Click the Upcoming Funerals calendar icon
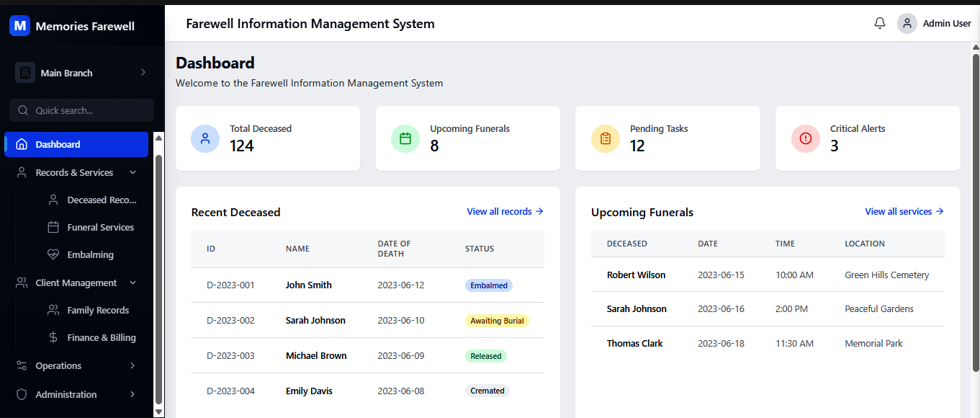This screenshot has height=418, width=980. coord(405,138)
